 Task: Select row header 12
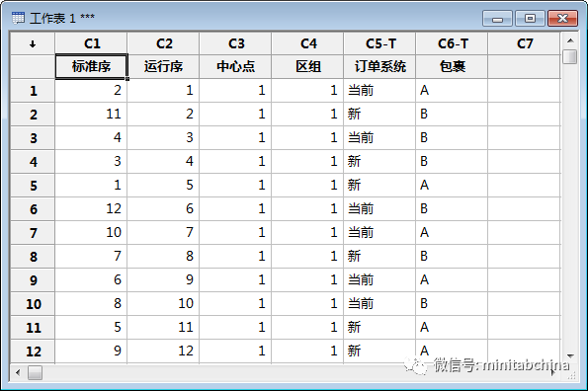click(x=33, y=352)
